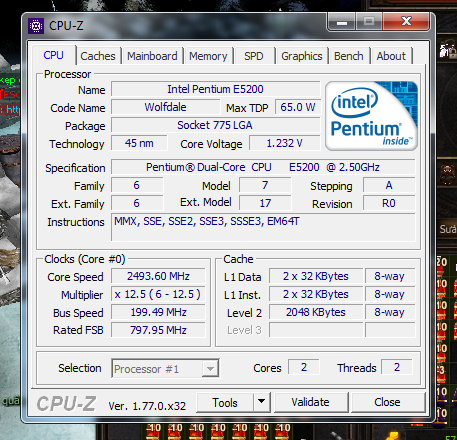457x440 pixels.
Task: Click the Technology value 45 nm
Action: tap(139, 143)
